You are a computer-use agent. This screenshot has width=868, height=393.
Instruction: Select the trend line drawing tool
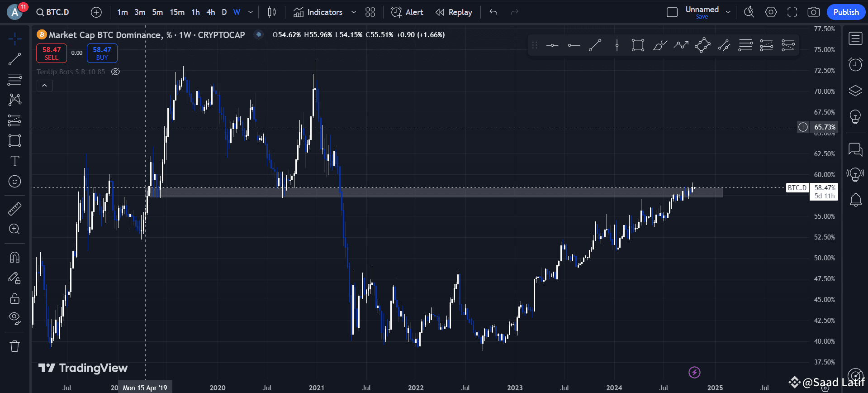click(x=15, y=59)
